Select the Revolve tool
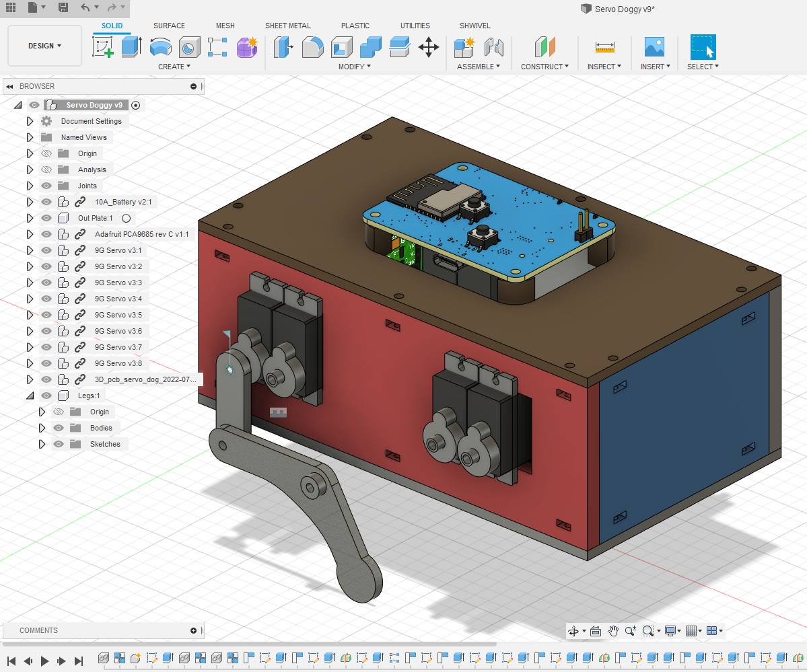This screenshot has height=672, width=807. click(161, 47)
